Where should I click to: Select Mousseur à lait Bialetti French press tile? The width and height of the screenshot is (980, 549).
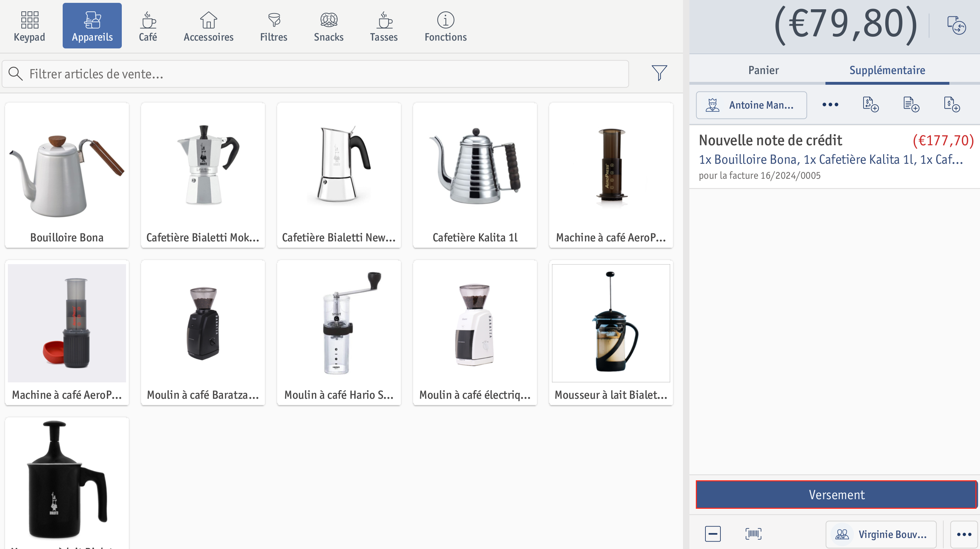pos(611,333)
